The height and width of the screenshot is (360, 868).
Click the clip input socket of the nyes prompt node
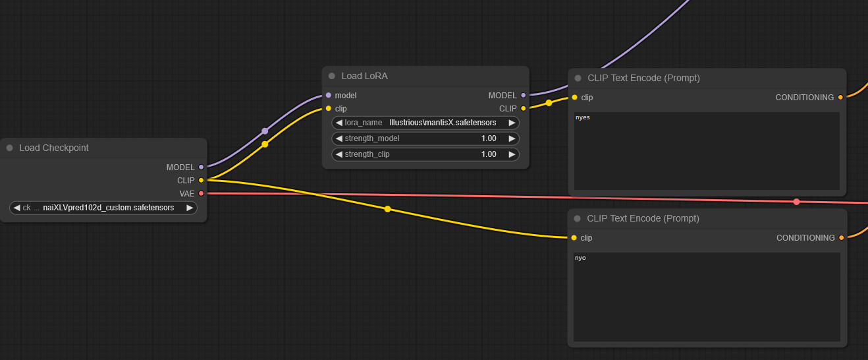[x=574, y=97]
